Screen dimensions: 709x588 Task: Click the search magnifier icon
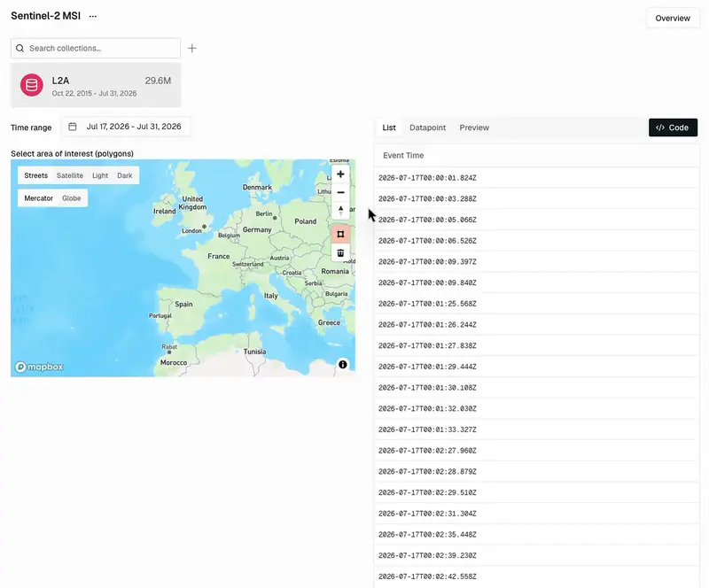click(x=19, y=49)
